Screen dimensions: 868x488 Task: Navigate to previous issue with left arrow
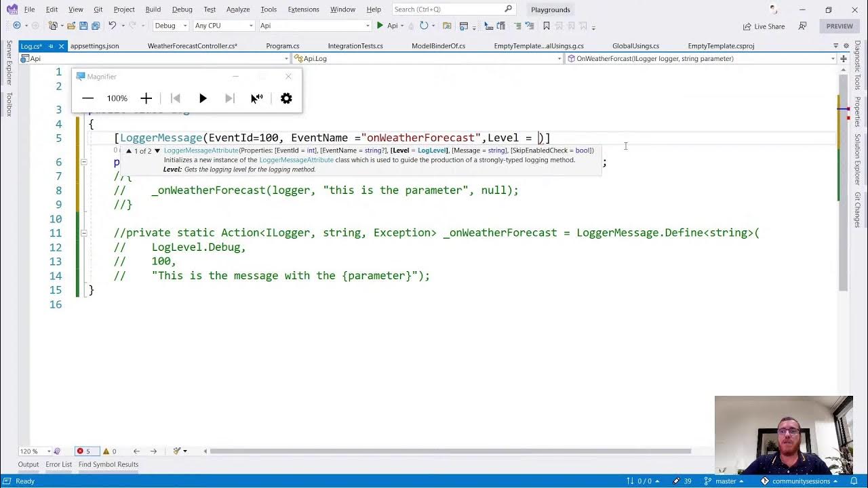click(x=136, y=451)
